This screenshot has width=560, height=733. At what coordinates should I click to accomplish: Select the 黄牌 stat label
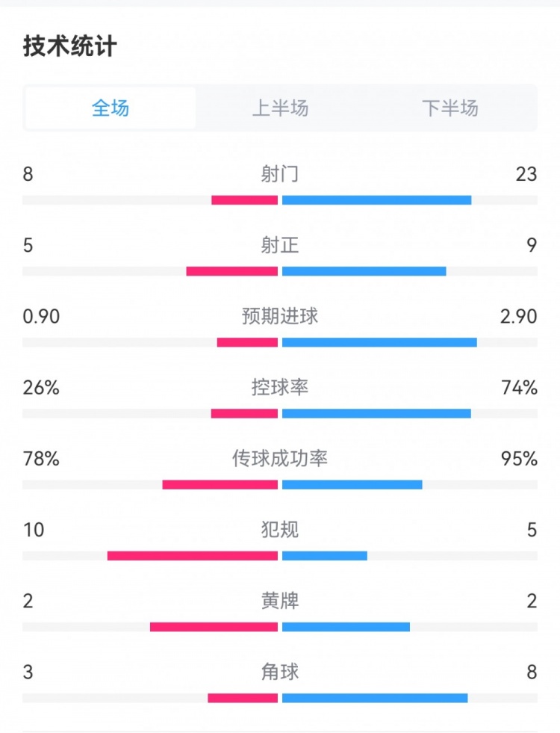point(280,601)
